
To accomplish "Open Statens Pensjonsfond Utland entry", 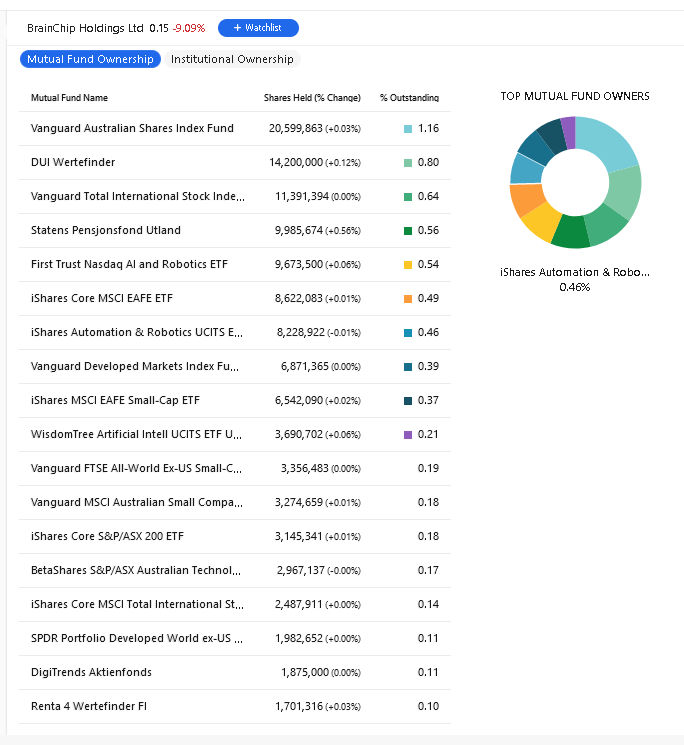I will tap(106, 230).
